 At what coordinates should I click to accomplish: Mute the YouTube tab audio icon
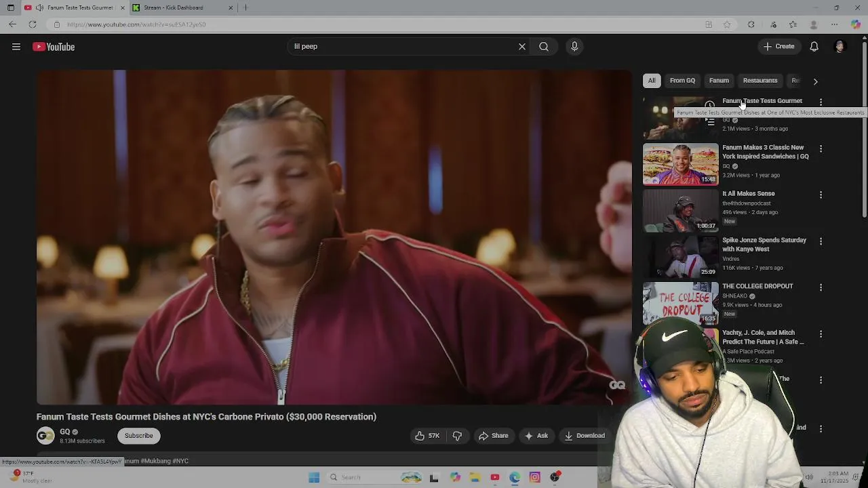pos(39,7)
